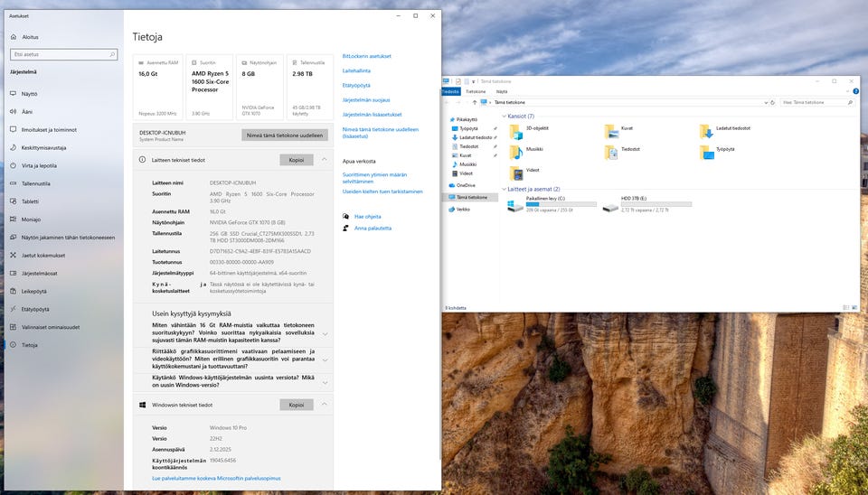The height and width of the screenshot is (495, 868).
Task: Copy device specs with Kopioi button
Action: click(297, 160)
